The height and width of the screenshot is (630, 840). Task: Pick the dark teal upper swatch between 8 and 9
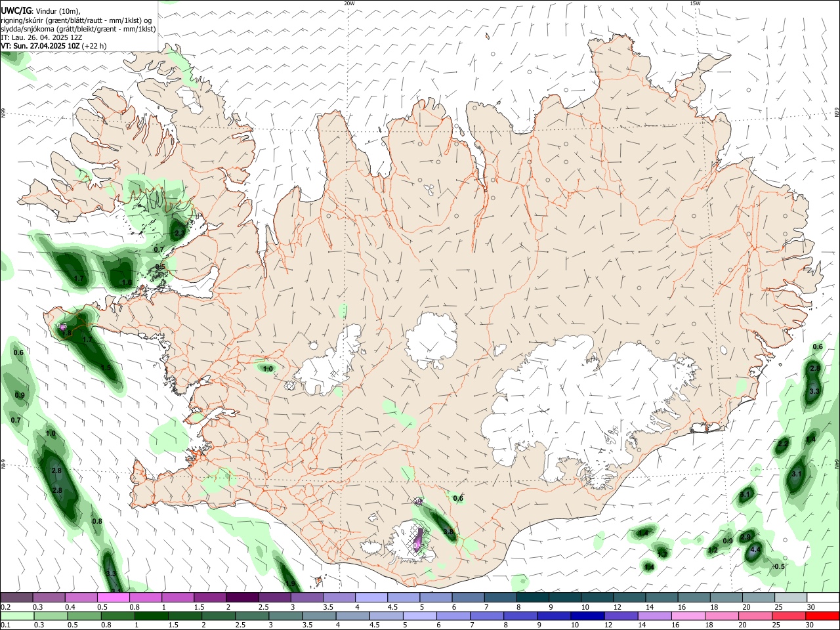pos(533,598)
